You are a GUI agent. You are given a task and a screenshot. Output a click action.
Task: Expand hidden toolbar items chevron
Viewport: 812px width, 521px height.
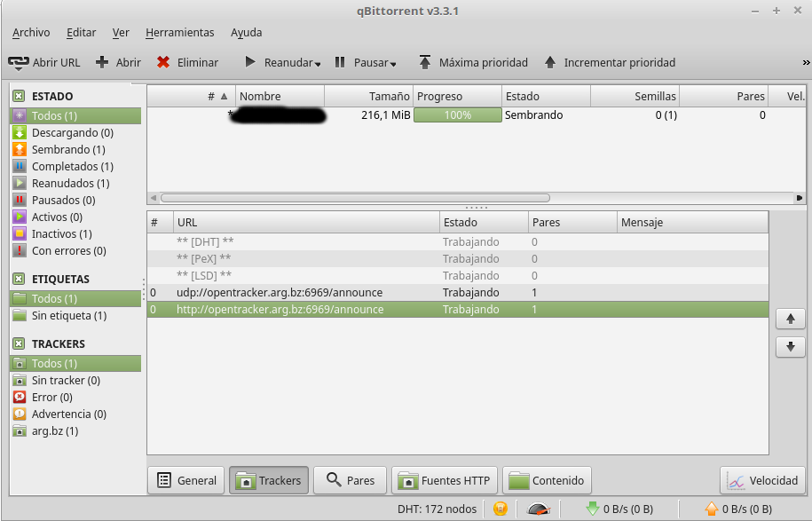(x=806, y=63)
